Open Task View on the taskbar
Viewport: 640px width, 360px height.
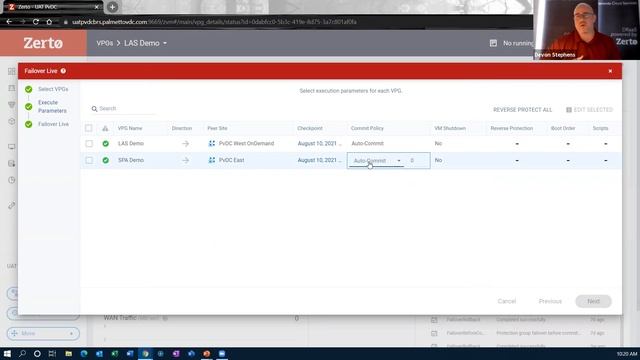tap(52, 353)
